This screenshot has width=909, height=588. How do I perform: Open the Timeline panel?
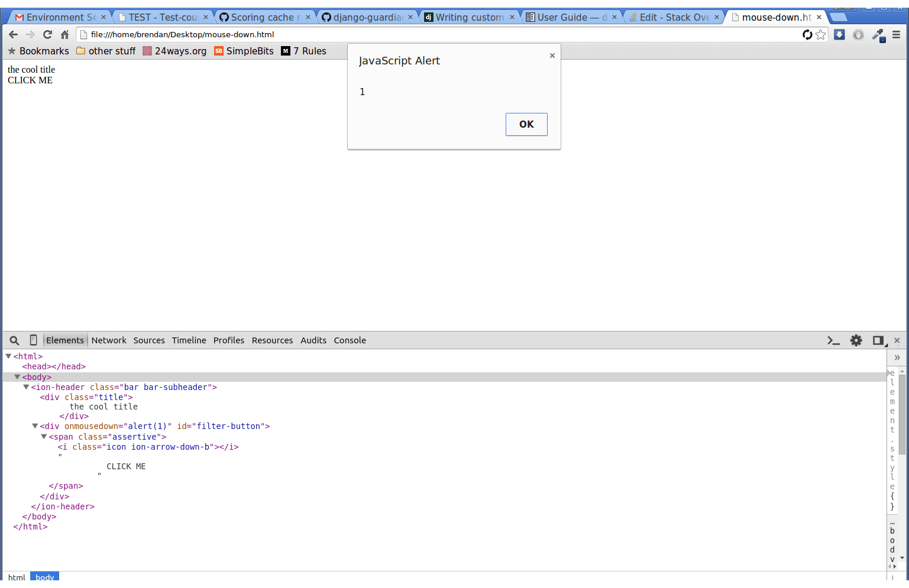click(189, 340)
